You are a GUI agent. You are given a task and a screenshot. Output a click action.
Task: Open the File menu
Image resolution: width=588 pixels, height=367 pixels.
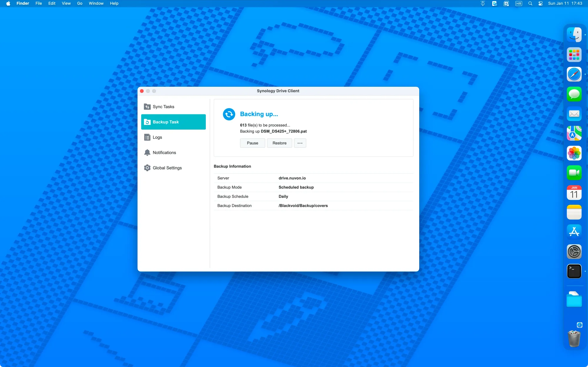pos(39,4)
